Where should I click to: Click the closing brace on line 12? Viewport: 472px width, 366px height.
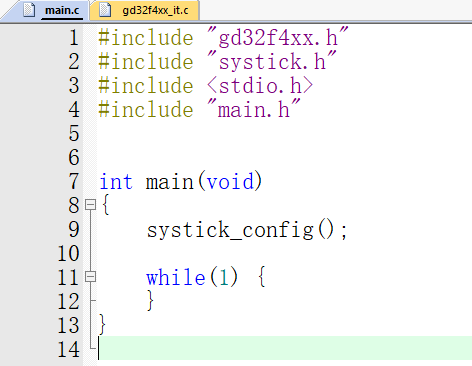coord(150,301)
